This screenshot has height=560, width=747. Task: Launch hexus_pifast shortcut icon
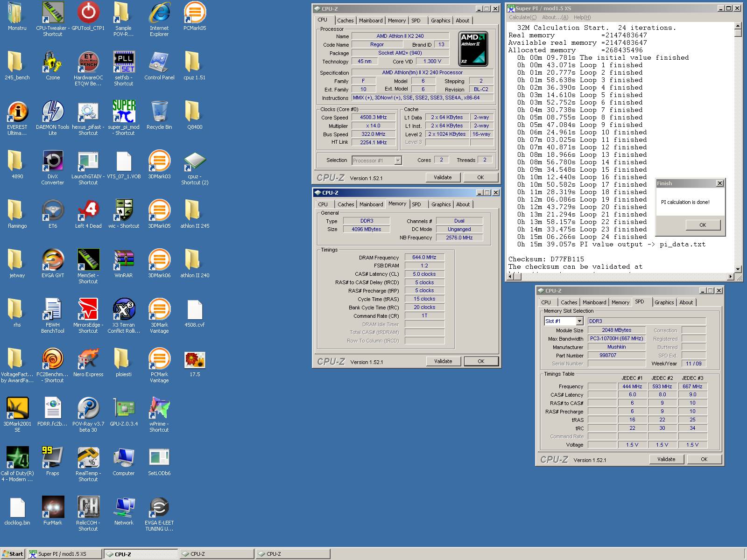click(88, 112)
